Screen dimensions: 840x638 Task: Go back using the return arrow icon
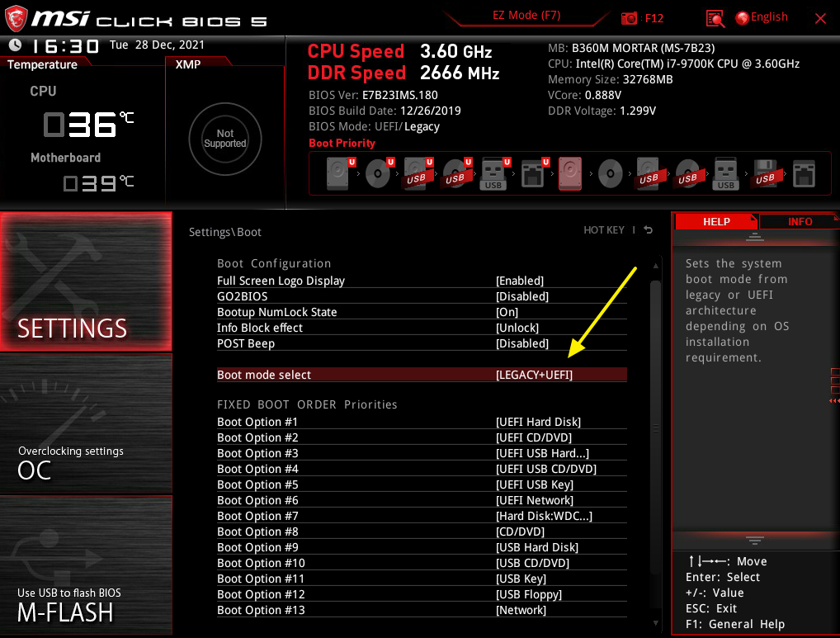pyautogui.click(x=649, y=229)
